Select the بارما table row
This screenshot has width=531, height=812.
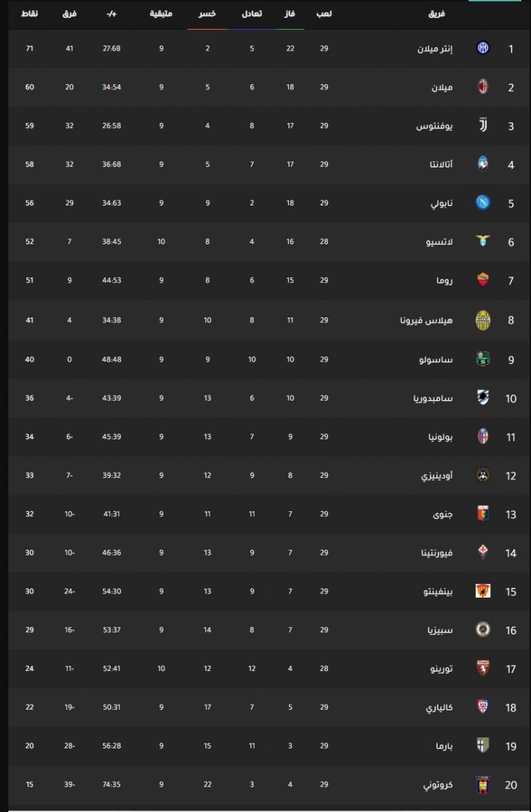[269, 746]
